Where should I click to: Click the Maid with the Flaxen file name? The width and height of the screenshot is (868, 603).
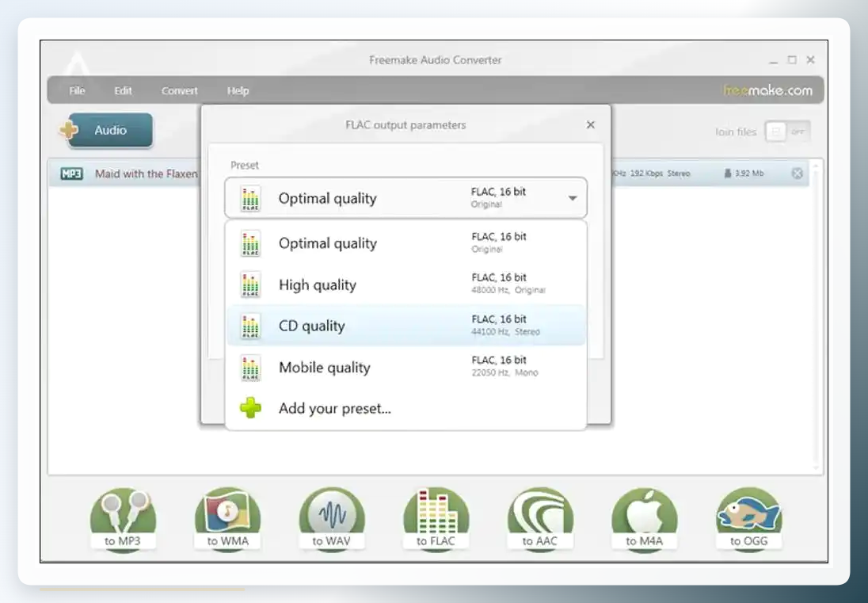147,174
